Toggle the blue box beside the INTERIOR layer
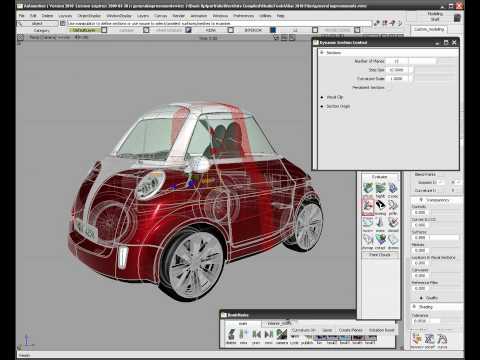Image resolution: width=480 pixels, height=360 pixels. 273,30
